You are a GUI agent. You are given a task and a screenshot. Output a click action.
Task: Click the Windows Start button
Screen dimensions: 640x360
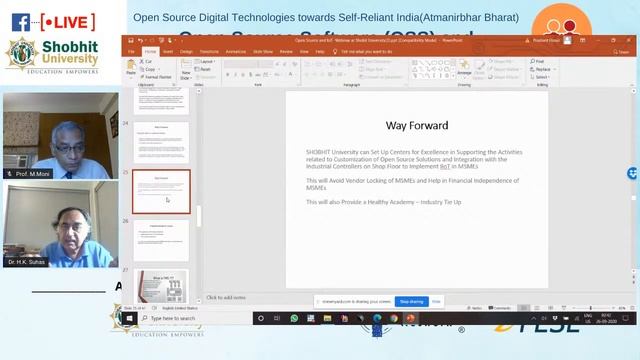click(129, 318)
